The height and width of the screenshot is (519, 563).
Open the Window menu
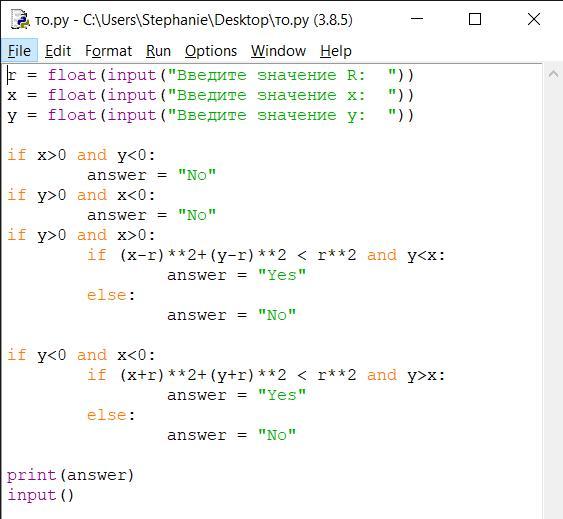click(278, 51)
